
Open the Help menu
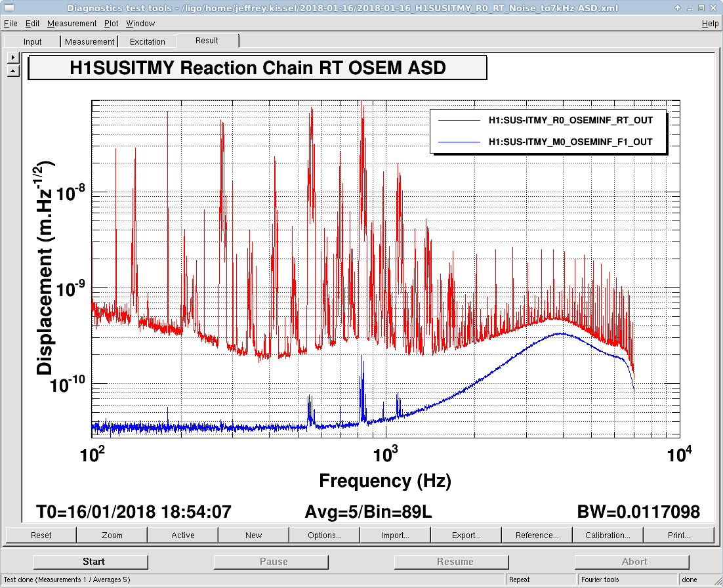[x=710, y=24]
